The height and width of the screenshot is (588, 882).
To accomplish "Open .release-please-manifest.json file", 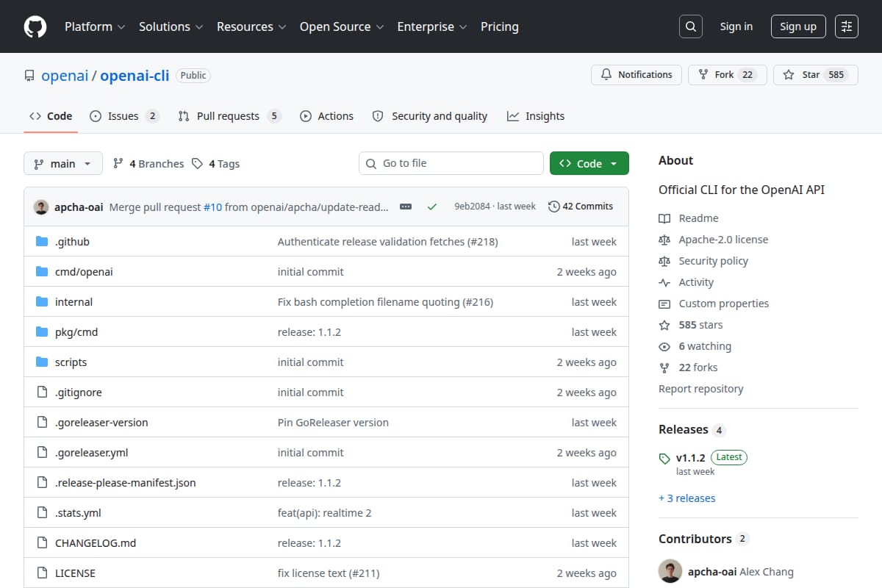I will 126,483.
